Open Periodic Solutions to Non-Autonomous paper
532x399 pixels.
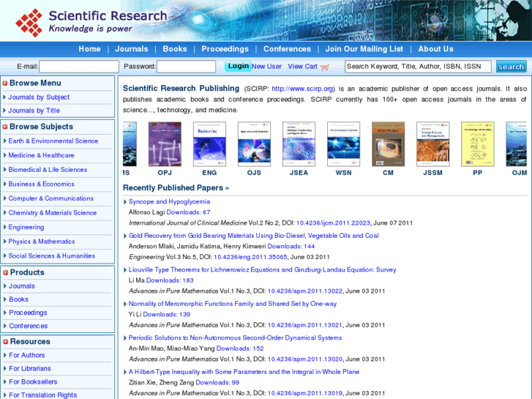tap(235, 338)
